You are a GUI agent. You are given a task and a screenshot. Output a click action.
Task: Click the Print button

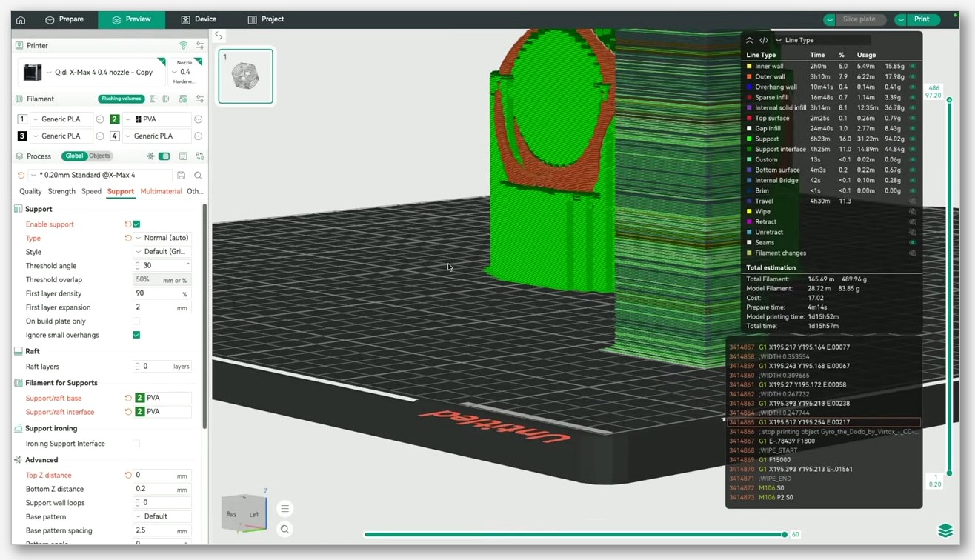(x=922, y=19)
